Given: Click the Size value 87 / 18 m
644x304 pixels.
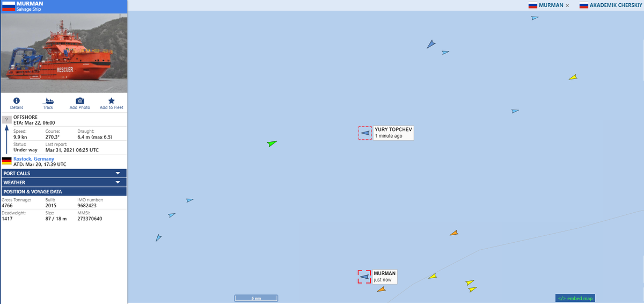Looking at the screenshot, I should [x=56, y=219].
